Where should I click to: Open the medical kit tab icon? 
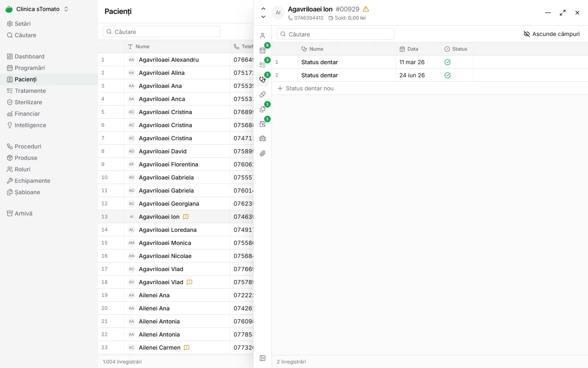pyautogui.click(x=263, y=139)
